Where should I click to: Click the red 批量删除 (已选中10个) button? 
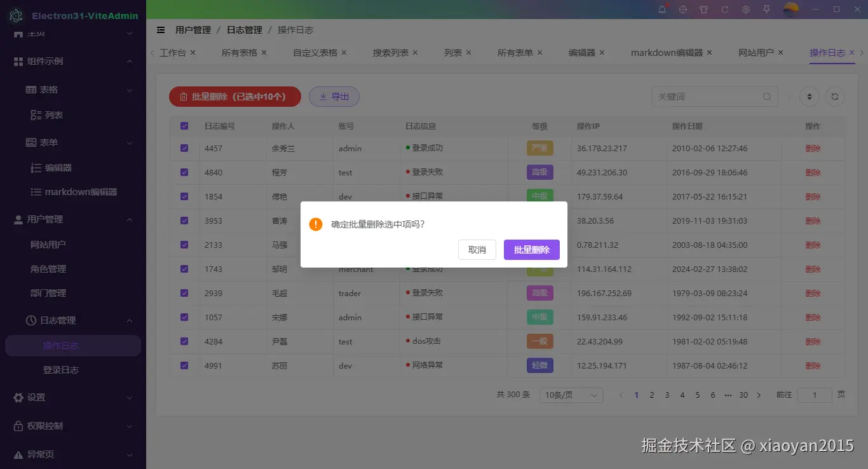(x=235, y=97)
